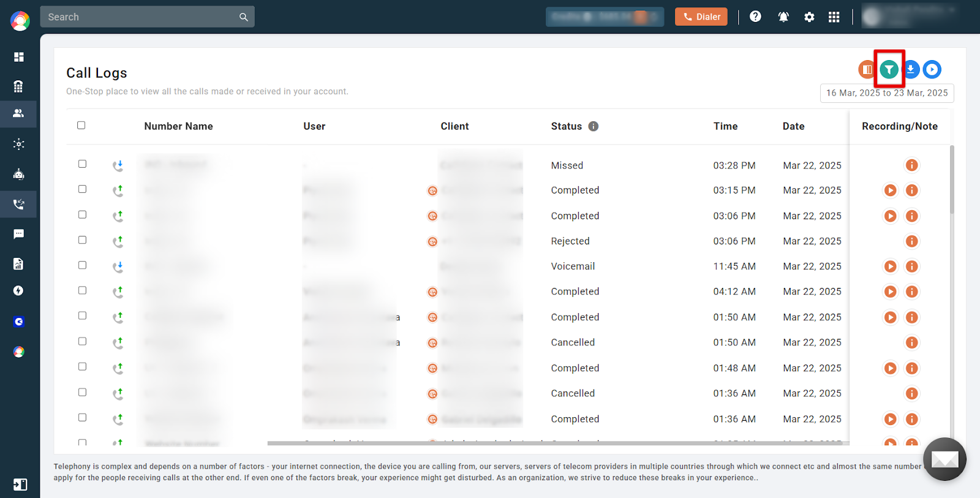
Task: Click the Date column header
Action: (x=793, y=126)
